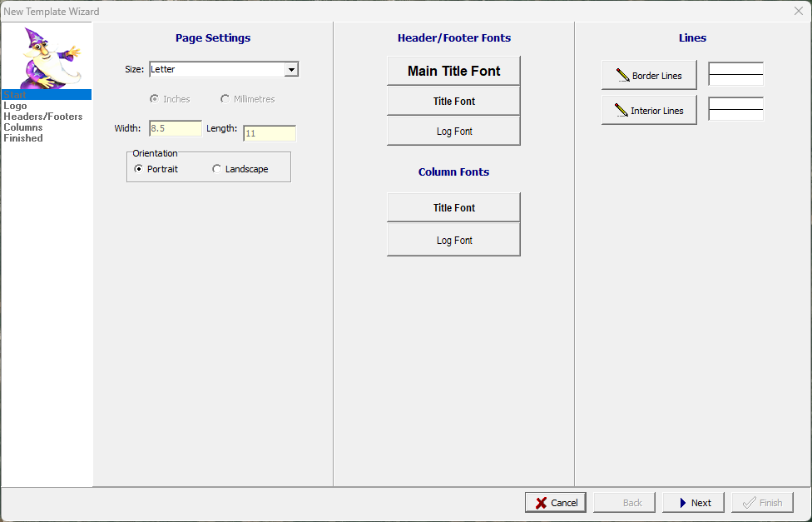Jump to the Headers/Footers step

[x=42, y=117]
